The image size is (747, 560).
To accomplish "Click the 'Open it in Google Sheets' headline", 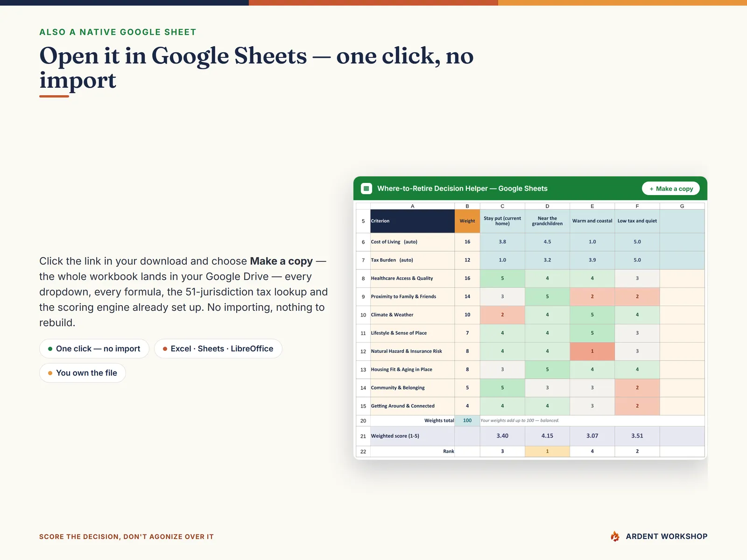I will 256,68.
